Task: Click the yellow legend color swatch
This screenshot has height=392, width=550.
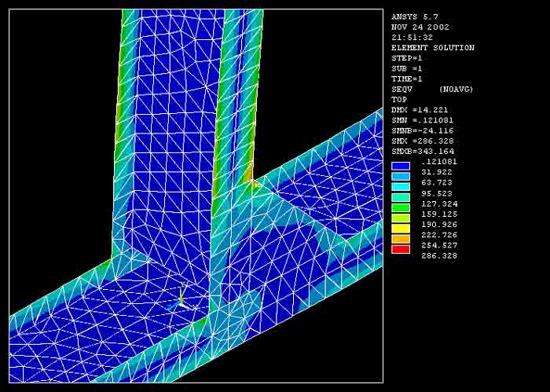Action: (401, 229)
